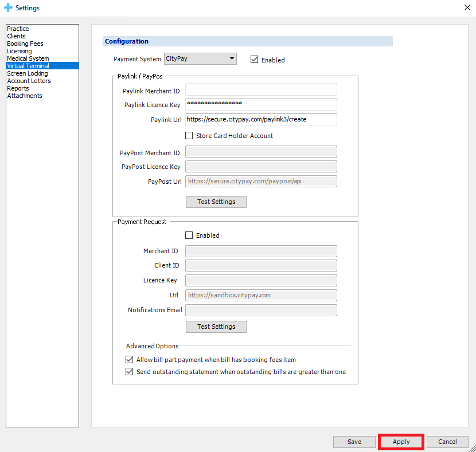
Task: Open Booking Fees settings section
Action: click(25, 44)
